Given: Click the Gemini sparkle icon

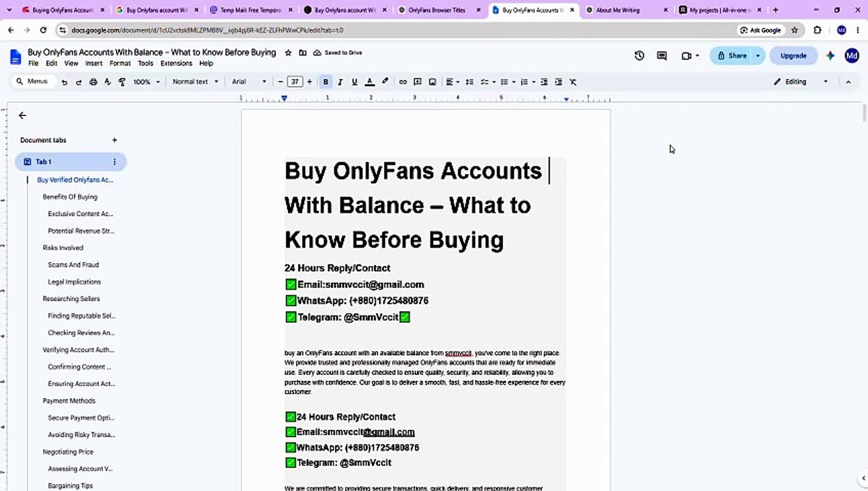Looking at the screenshot, I should (830, 56).
